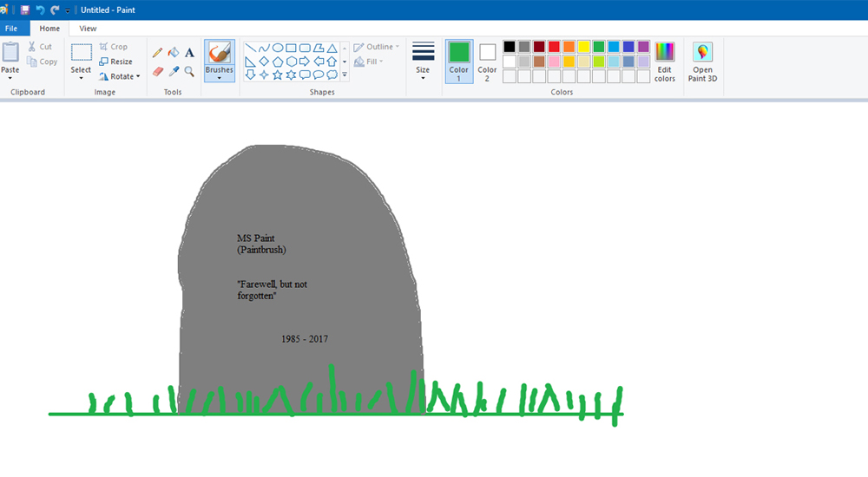
Task: Choose the Triangle shape
Action: pos(332,49)
